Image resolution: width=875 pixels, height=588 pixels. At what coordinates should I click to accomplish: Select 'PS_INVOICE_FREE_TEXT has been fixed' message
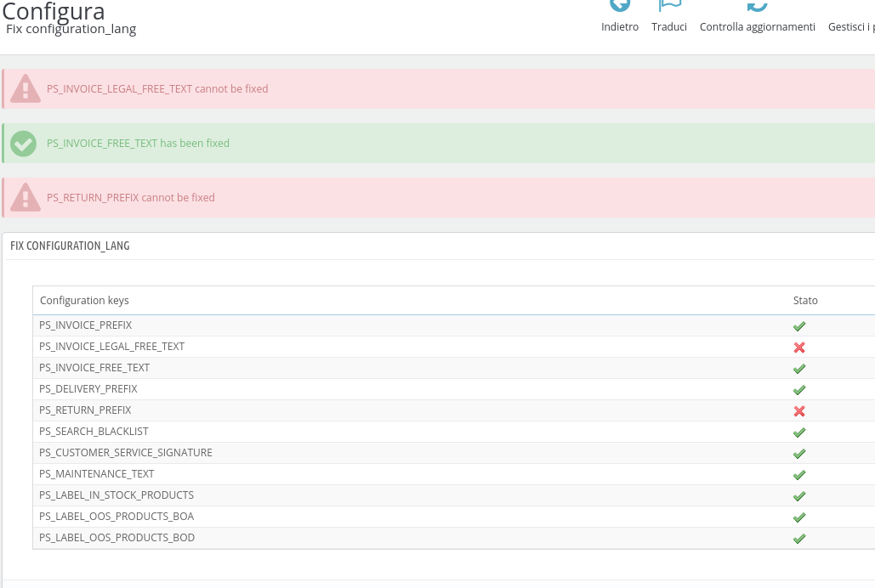pyautogui.click(x=138, y=144)
